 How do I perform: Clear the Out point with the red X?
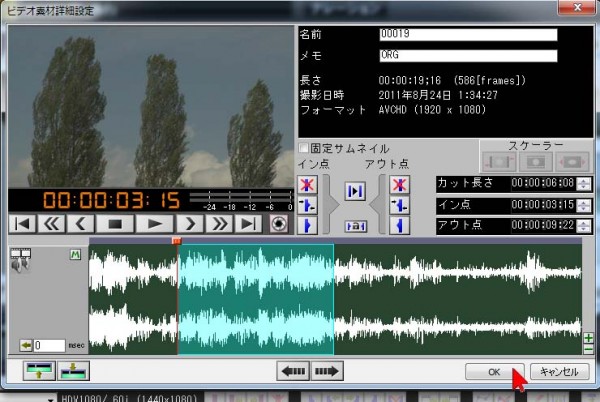coord(400,185)
